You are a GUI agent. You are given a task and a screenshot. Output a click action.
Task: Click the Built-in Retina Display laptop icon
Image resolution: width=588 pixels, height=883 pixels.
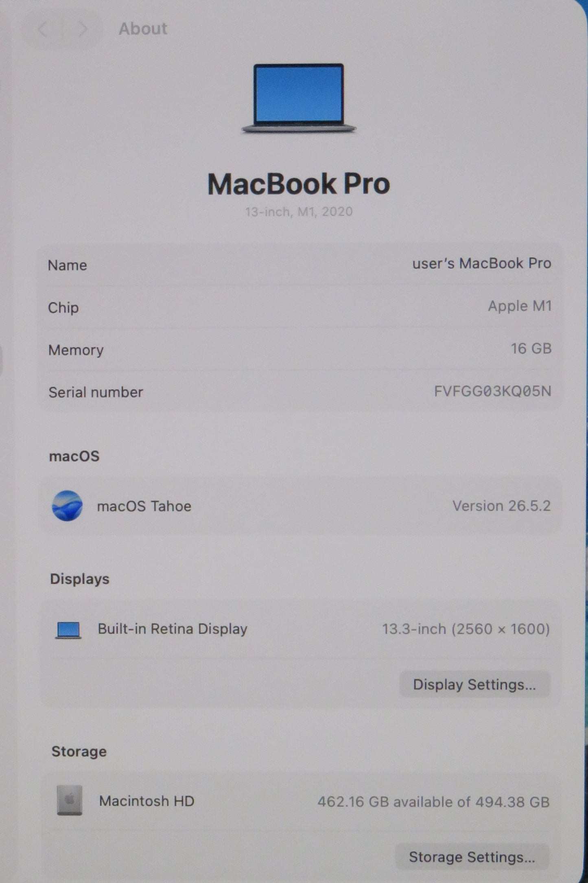pos(68,630)
